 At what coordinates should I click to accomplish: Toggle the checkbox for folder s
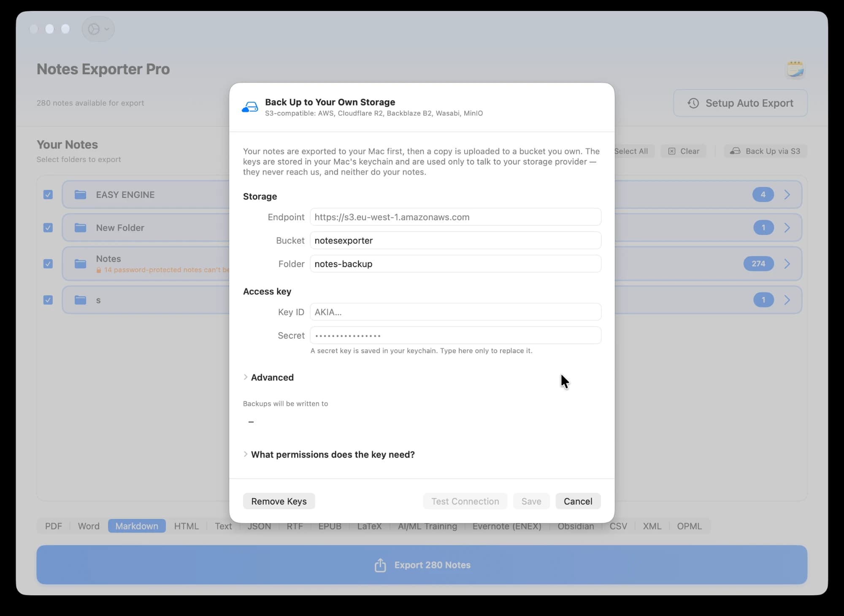pos(48,300)
